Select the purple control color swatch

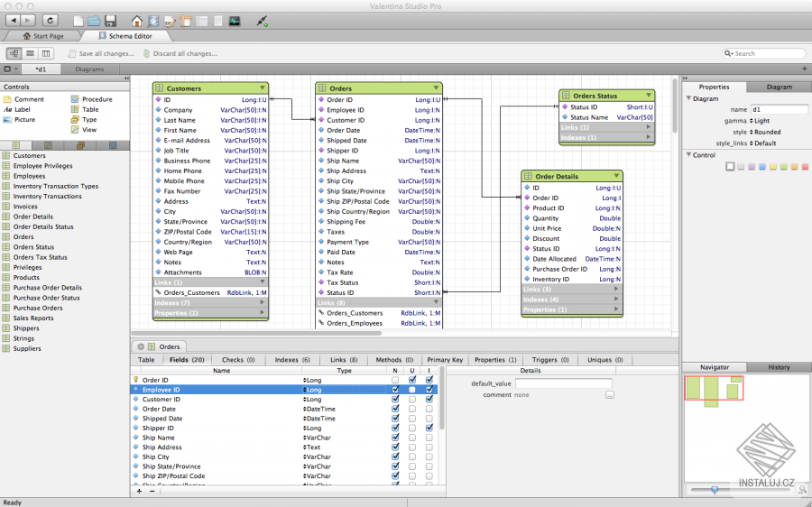coord(752,167)
